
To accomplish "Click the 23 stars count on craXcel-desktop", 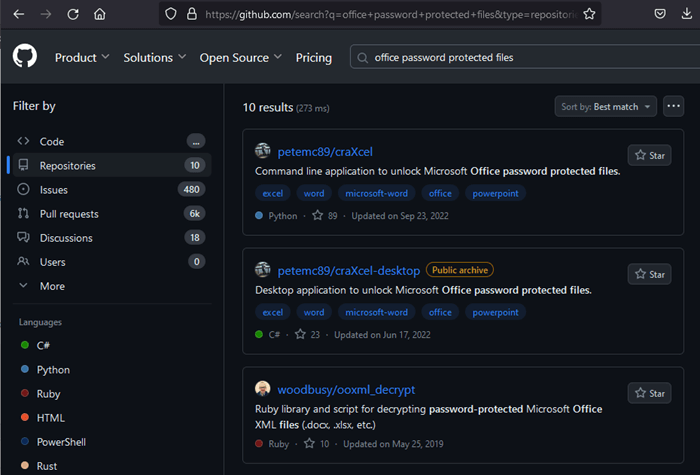I will tap(308, 334).
